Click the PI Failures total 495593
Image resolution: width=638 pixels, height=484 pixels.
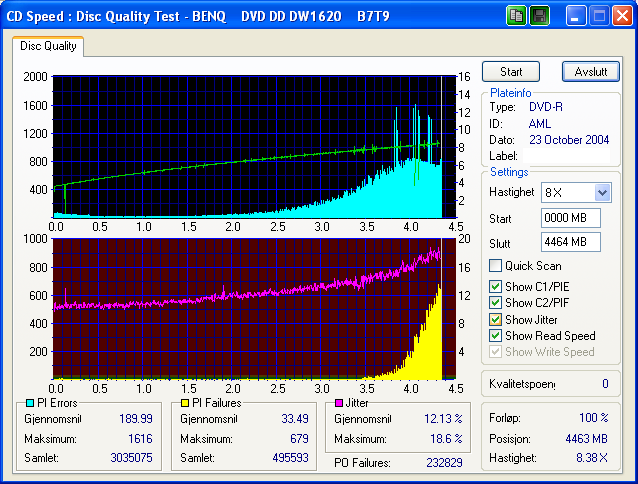(291, 458)
